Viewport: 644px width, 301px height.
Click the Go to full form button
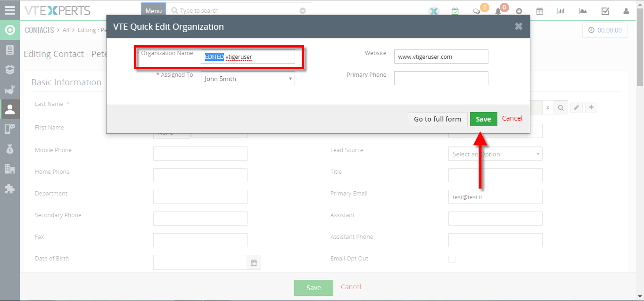pos(438,119)
